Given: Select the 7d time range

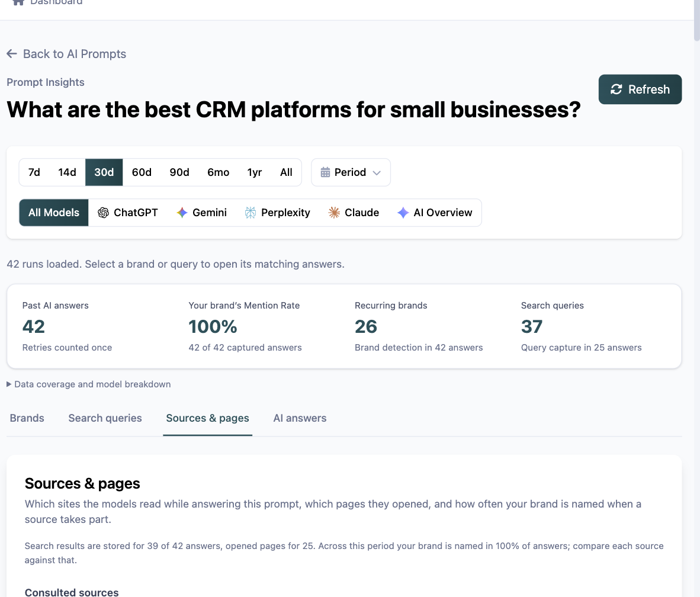Looking at the screenshot, I should (x=34, y=172).
